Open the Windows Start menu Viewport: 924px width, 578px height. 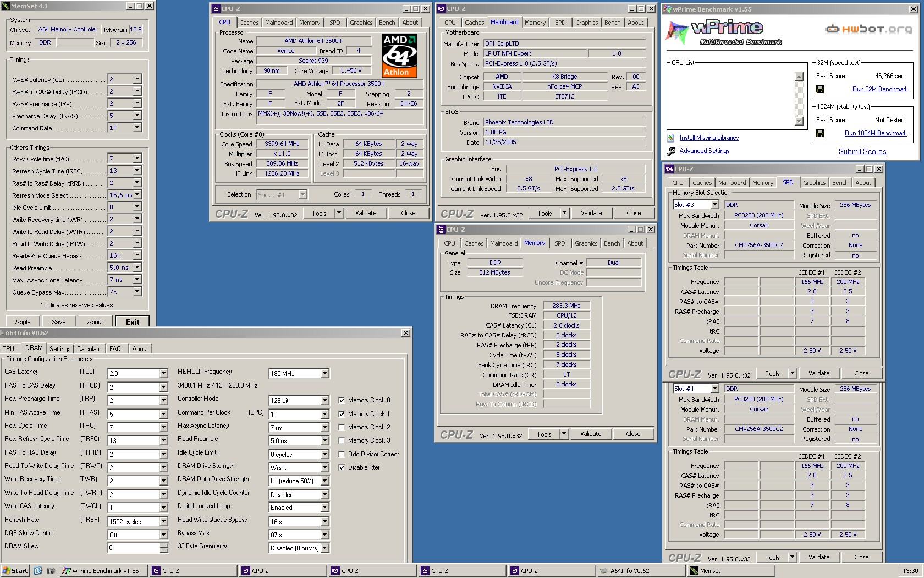15,571
